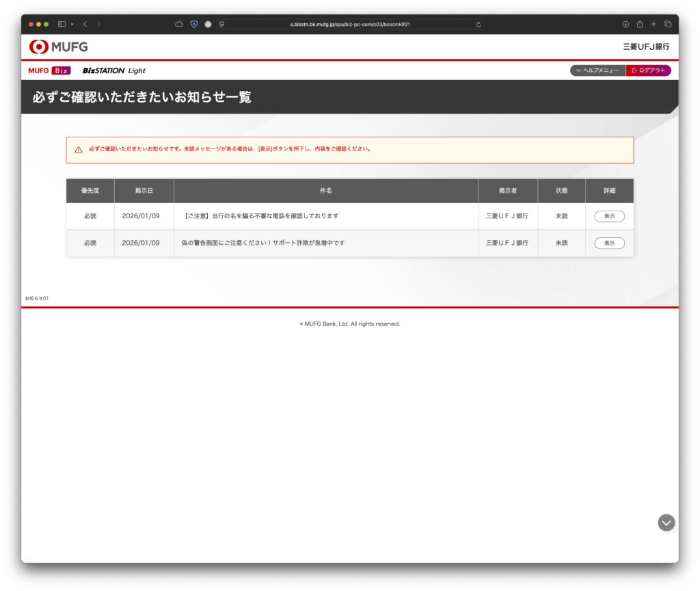This screenshot has width=700, height=591.
Task: Click the 掲示日 column header
Action: [144, 191]
